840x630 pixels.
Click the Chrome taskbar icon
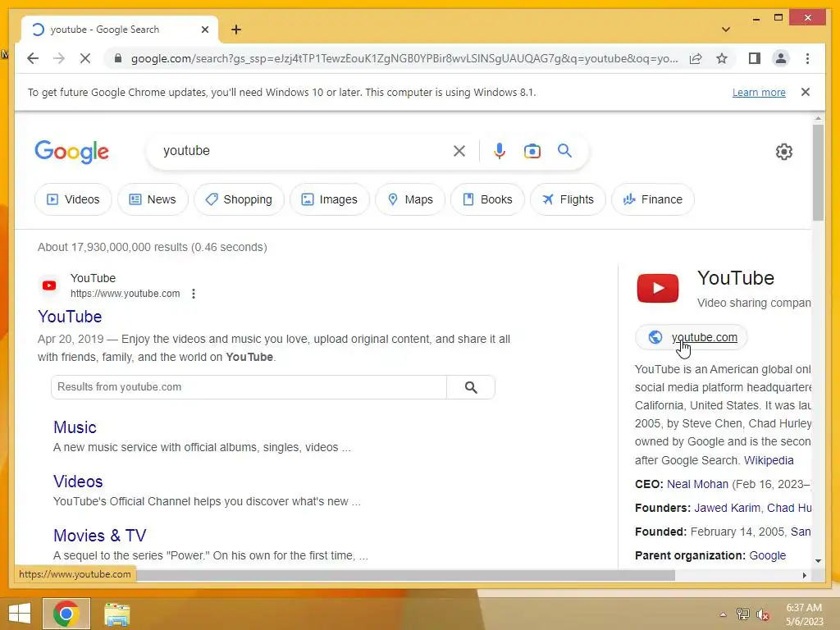pyautogui.click(x=66, y=614)
